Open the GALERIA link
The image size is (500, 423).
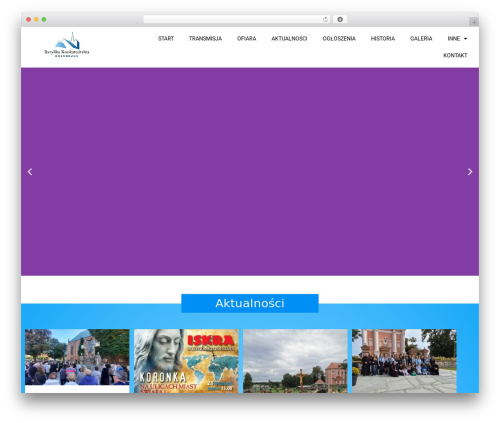tap(421, 39)
